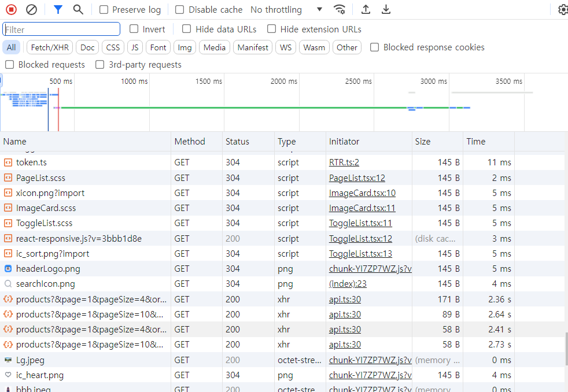Open PageList.tsx:12 initiator link
Image resolution: width=568 pixels, height=392 pixels.
(357, 177)
